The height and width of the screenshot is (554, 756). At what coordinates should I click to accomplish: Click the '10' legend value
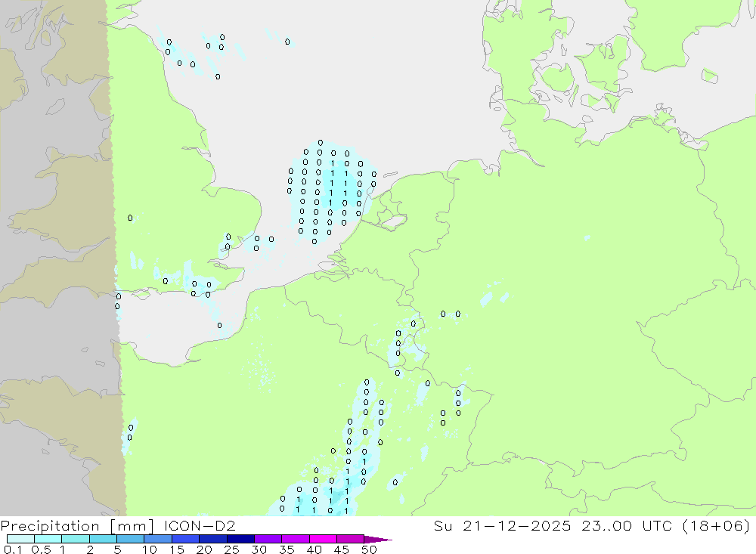150,549
